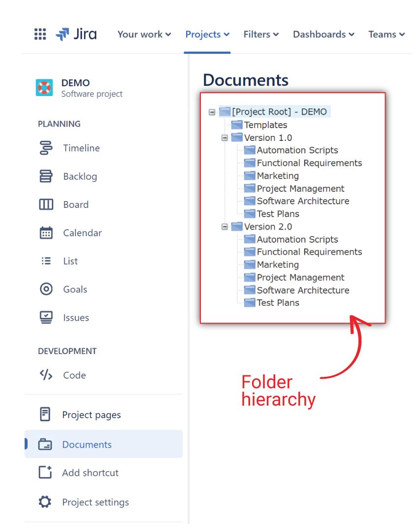Click the apps grid icon

coord(40,34)
